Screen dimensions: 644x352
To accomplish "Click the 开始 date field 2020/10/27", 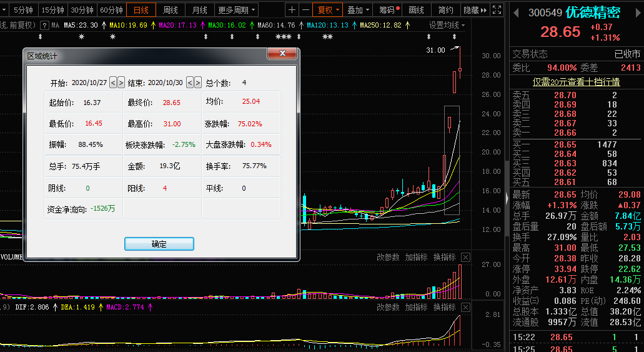I will [89, 83].
